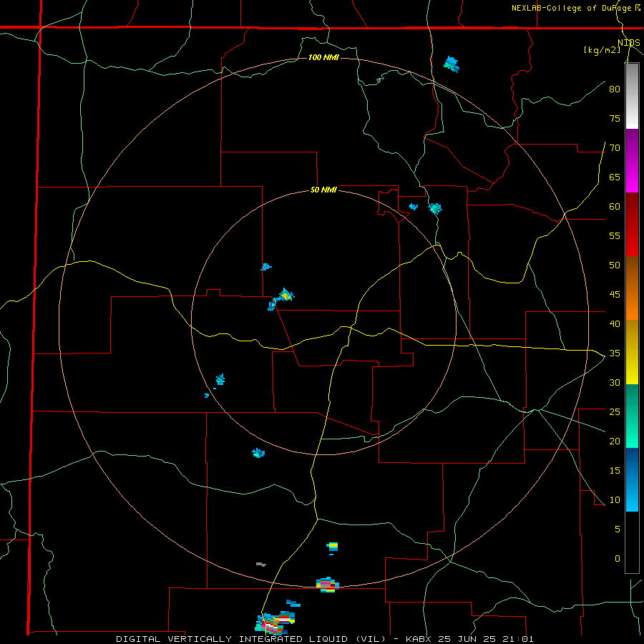Click the scale value 75
Viewport: 644px width, 644px height.
[x=615, y=119]
